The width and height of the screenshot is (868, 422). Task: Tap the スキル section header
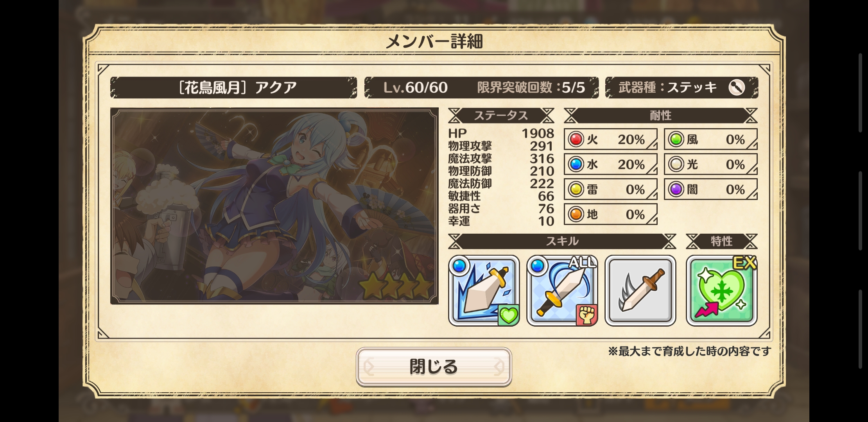562,241
